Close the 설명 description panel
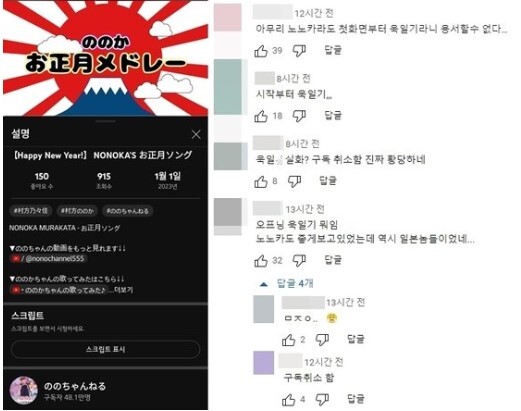Viewport: 521px width, 411px height. [x=196, y=135]
